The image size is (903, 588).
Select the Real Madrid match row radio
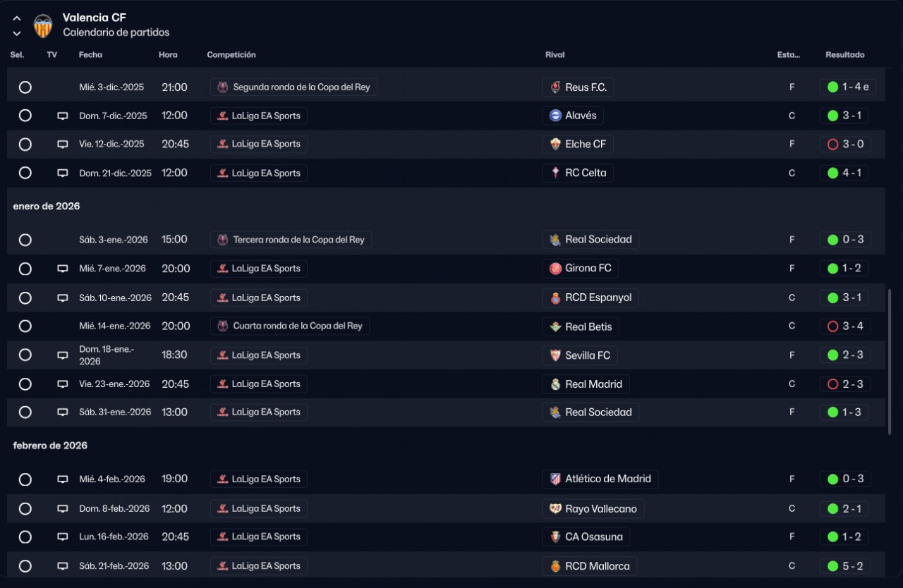(25, 384)
